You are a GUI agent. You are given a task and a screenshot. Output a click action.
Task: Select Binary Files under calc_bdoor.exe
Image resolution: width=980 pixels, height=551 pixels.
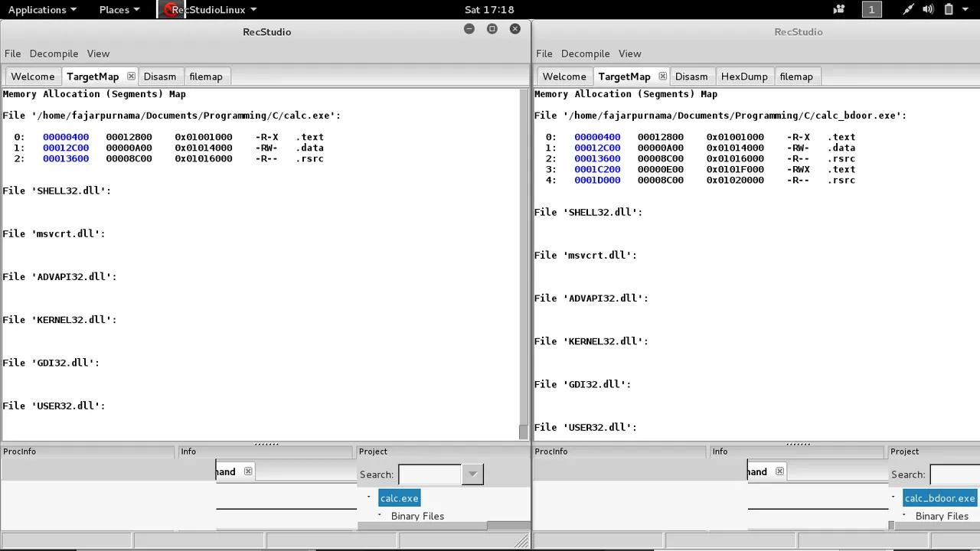[942, 516]
